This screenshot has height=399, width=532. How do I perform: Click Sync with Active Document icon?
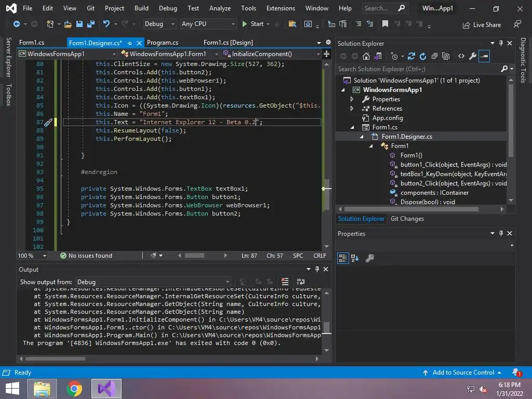411,56
